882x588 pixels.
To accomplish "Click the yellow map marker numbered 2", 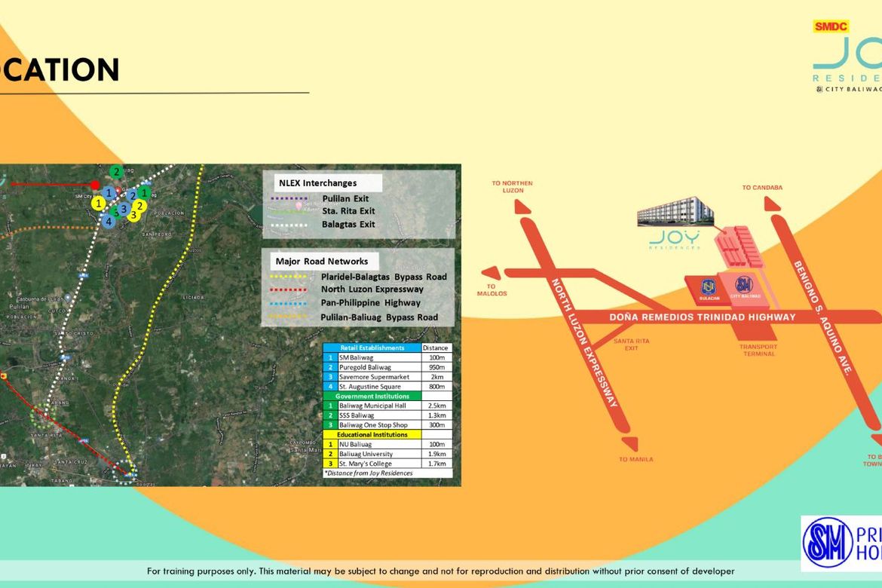I will click(139, 206).
